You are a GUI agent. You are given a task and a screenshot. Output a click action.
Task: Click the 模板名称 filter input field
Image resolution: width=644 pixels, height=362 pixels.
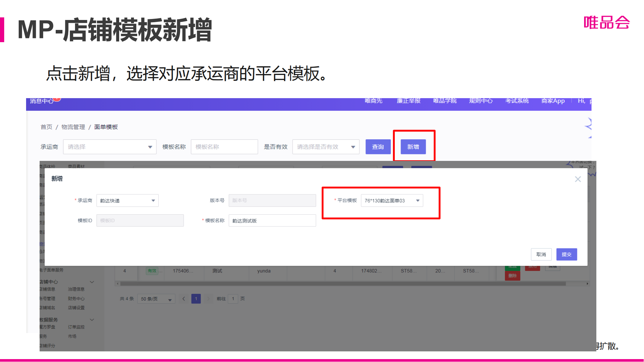tap(224, 147)
